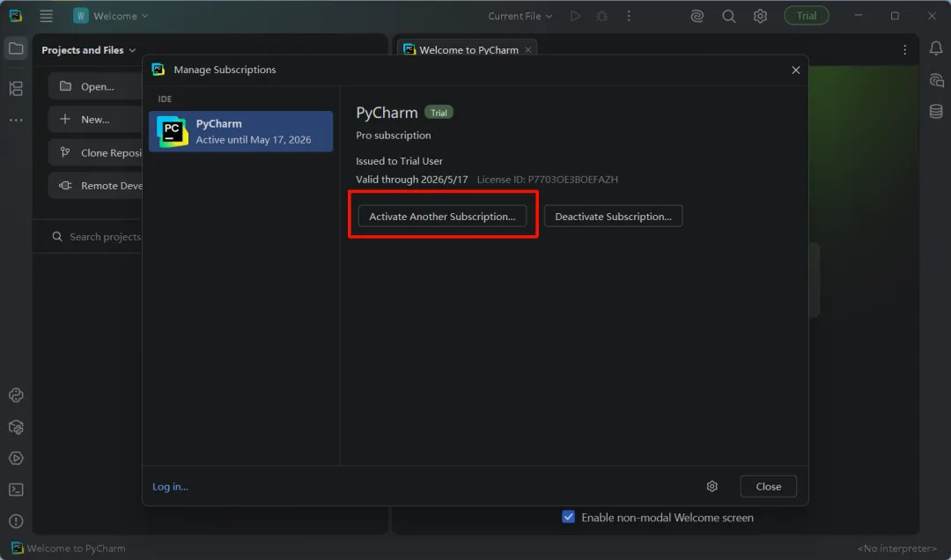Click Deactivate Subscription button

click(613, 216)
